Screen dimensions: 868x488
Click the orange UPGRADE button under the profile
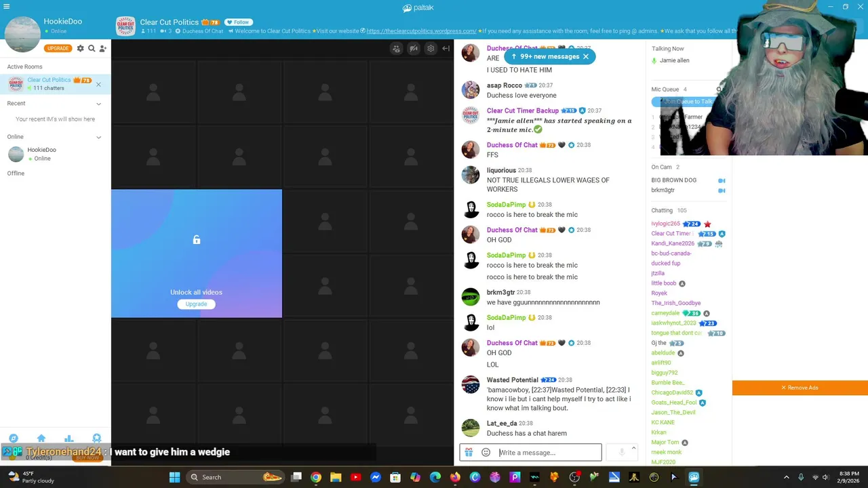[58, 48]
